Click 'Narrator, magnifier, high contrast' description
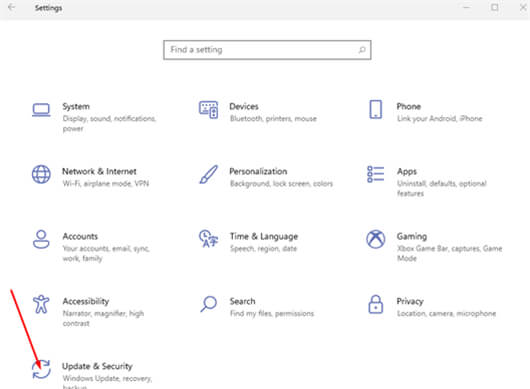 pos(103,318)
